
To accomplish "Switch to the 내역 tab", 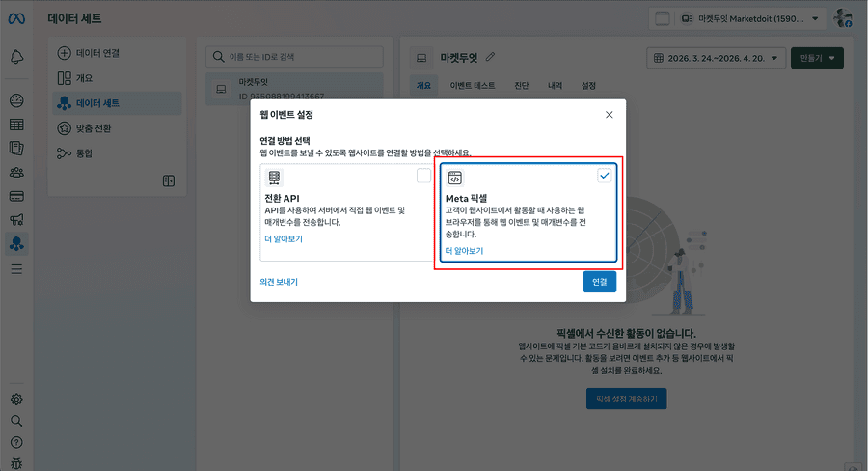I will [556, 85].
